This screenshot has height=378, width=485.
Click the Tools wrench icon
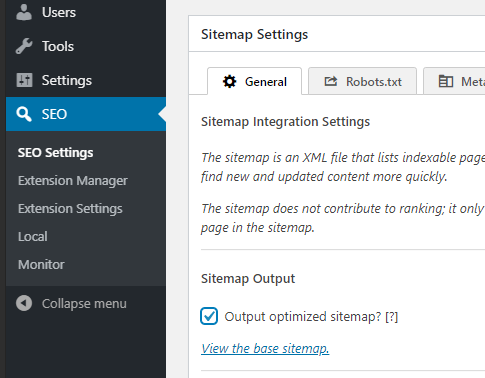(x=24, y=46)
